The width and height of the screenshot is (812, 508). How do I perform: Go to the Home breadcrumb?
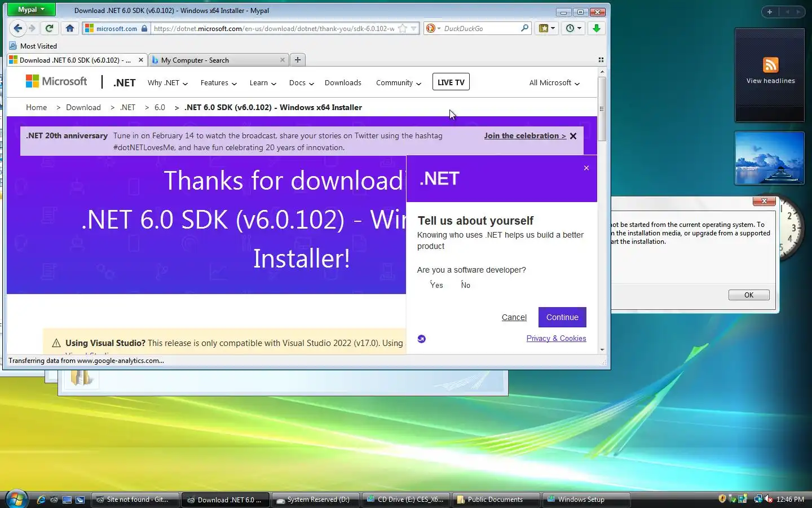click(x=37, y=107)
